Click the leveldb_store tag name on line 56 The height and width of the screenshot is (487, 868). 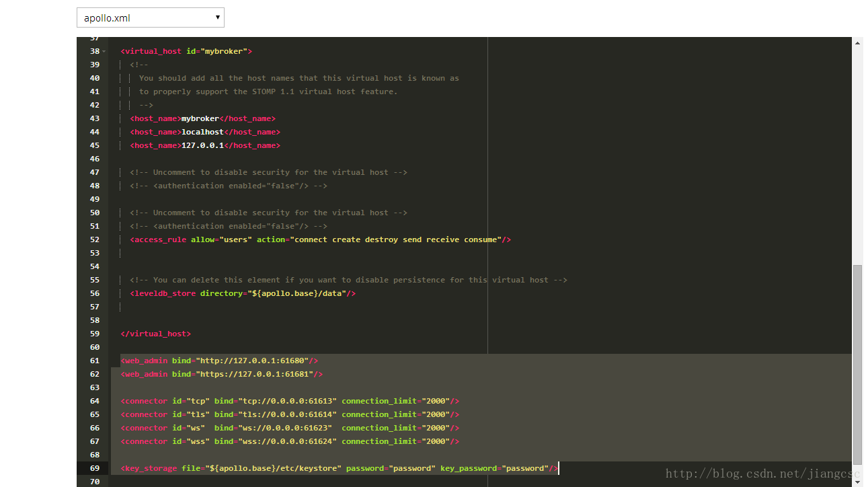165,293
